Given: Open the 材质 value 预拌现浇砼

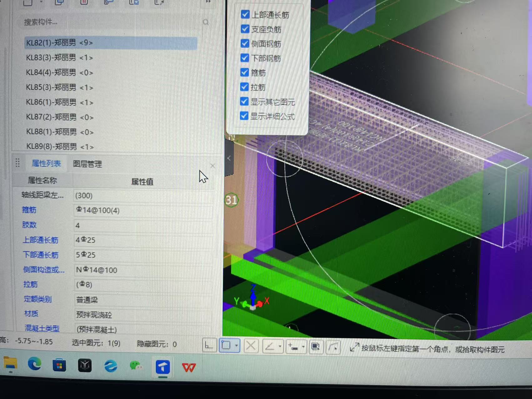Looking at the screenshot, I should (143, 315).
